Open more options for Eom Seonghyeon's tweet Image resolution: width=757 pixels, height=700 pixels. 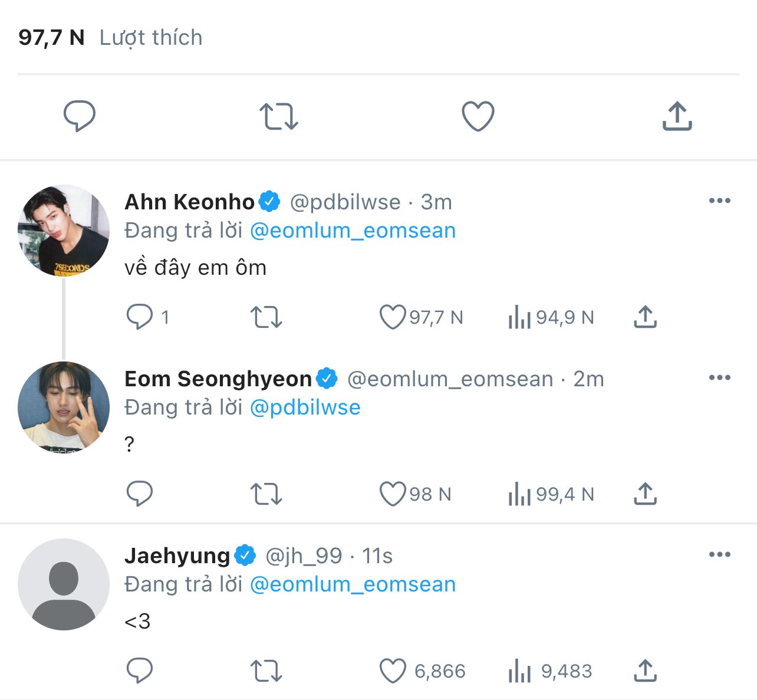click(719, 378)
